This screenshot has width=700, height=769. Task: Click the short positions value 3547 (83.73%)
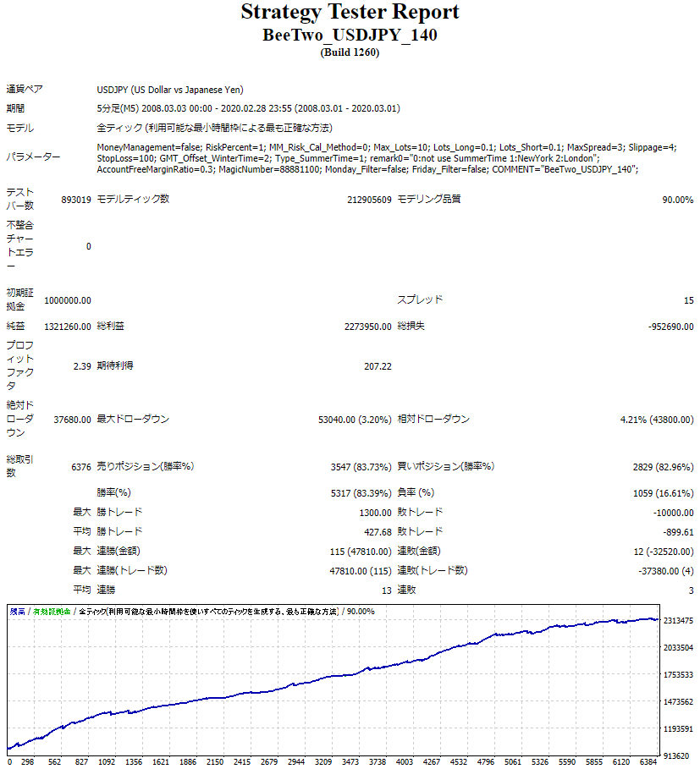coord(361,467)
